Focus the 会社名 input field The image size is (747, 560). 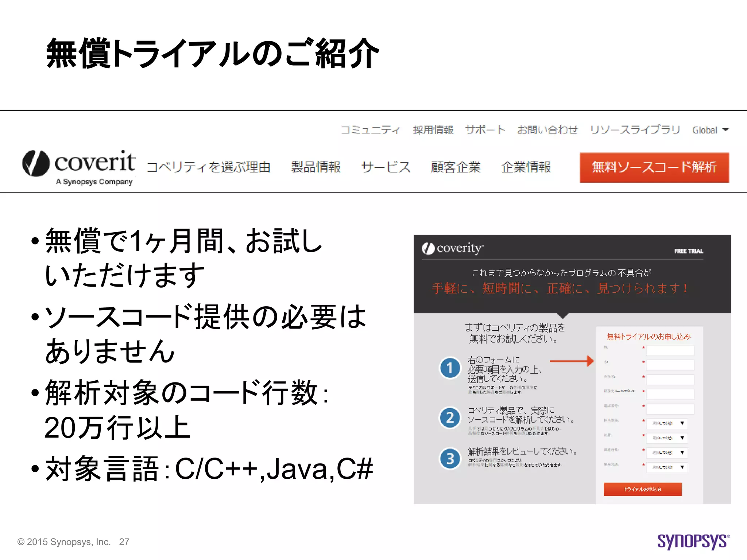tap(670, 380)
